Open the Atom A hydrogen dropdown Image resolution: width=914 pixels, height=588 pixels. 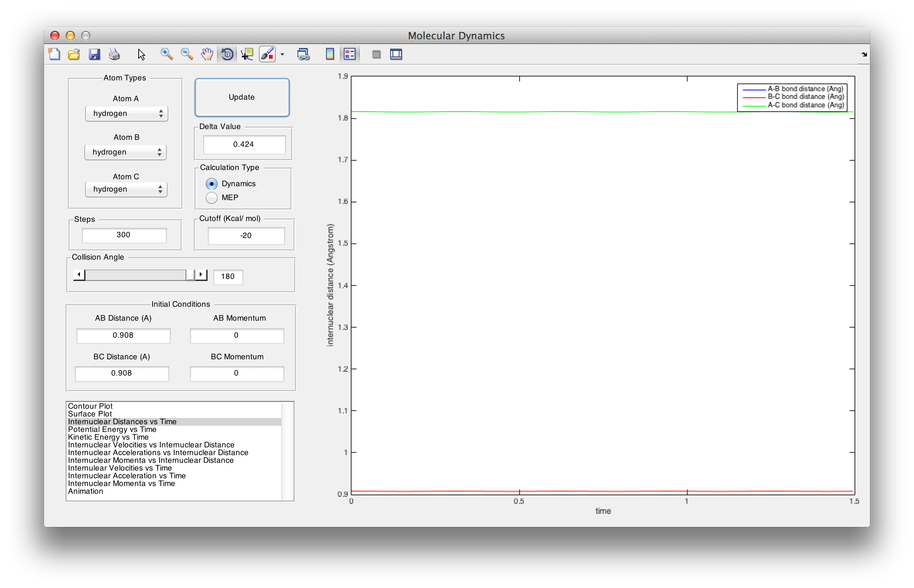tap(126, 114)
